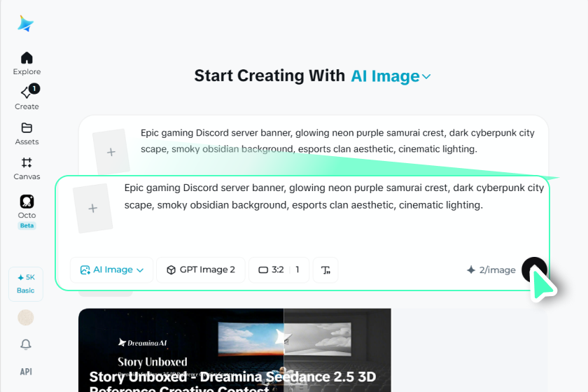The image size is (588, 392).
Task: Open the Story Unboxed contest banner
Action: (234, 350)
